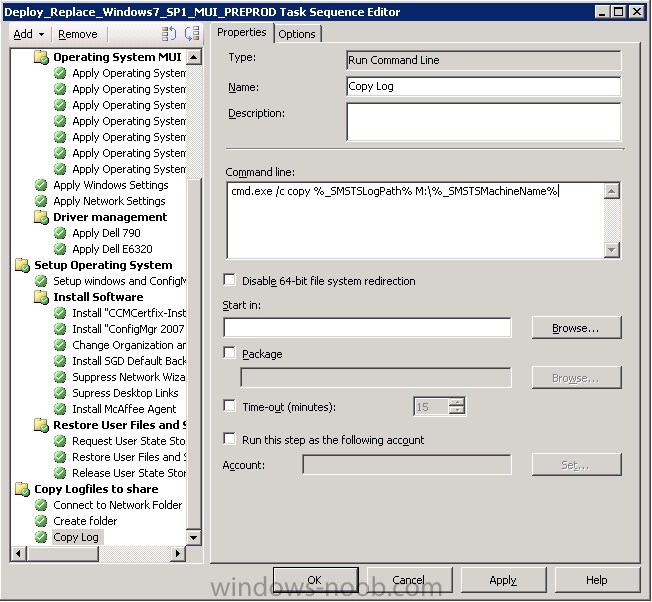Click the Copy Logfiles to share folder icon
The image size is (652, 602).
[22, 489]
